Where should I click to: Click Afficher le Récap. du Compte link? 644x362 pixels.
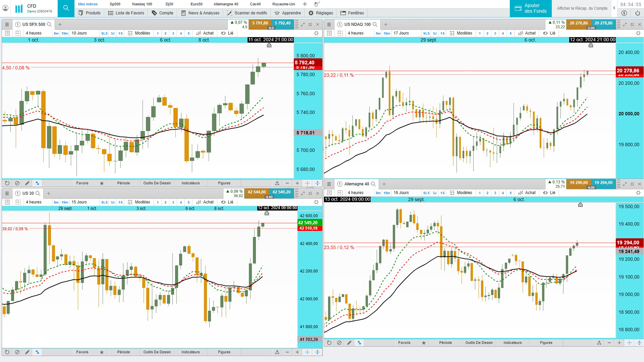point(582,8)
